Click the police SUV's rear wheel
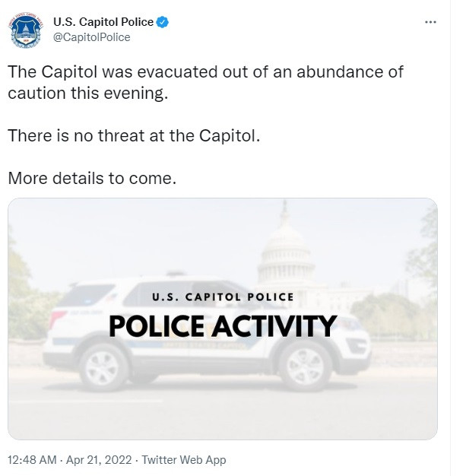The width and height of the screenshot is (466, 476). [x=103, y=367]
